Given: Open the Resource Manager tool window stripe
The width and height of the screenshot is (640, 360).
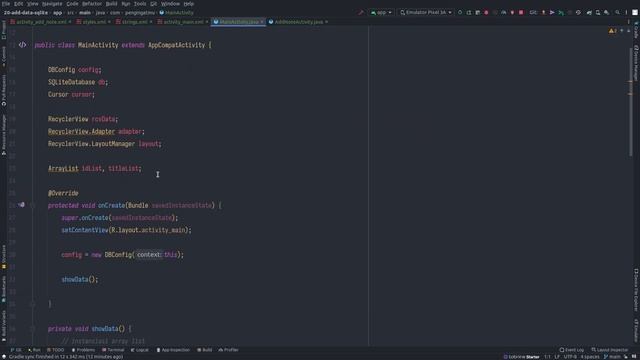Looking at the screenshot, I should 4,135.
